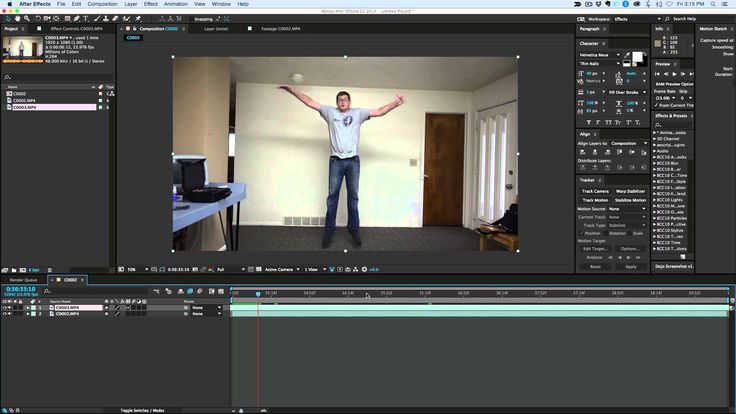Select C0002.MP4 in the Project panel

point(26,101)
